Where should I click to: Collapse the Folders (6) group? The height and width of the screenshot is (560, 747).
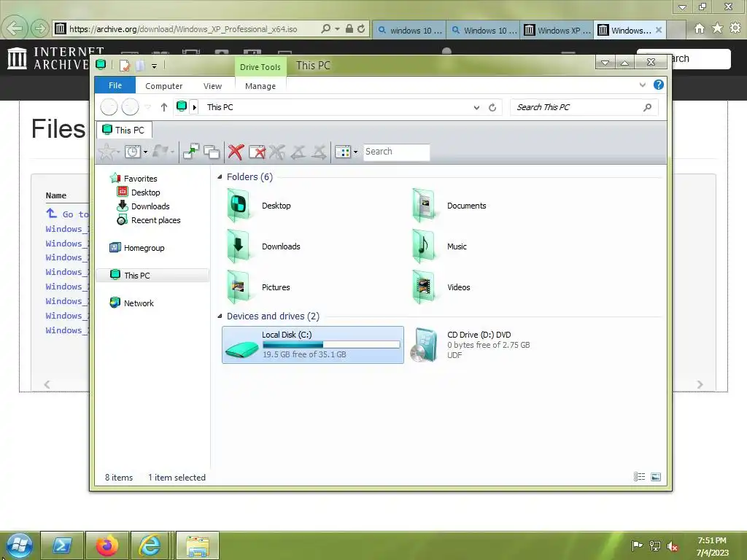coord(220,176)
